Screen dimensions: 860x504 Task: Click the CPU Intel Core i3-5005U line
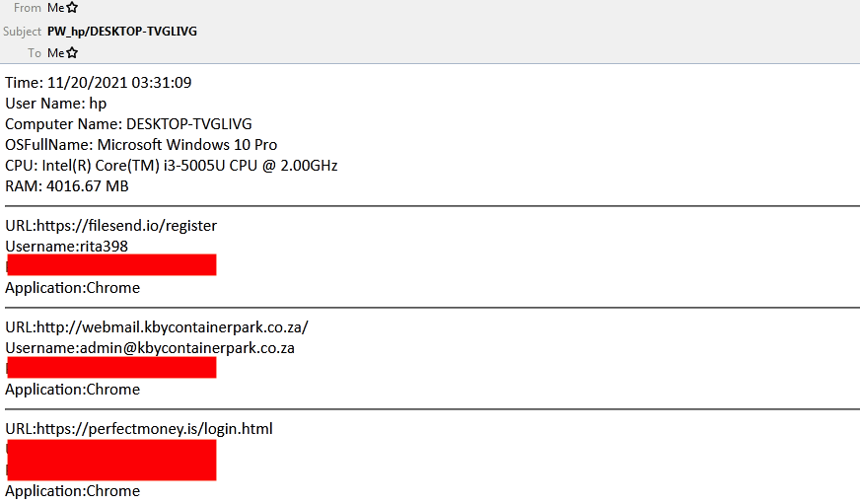coord(172,165)
